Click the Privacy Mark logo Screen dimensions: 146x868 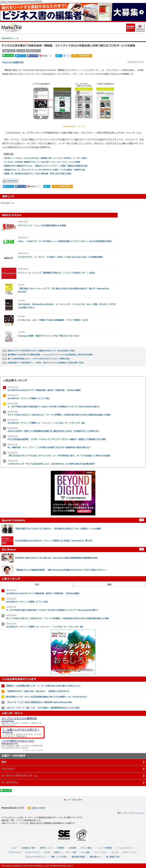[x=81, y=835]
